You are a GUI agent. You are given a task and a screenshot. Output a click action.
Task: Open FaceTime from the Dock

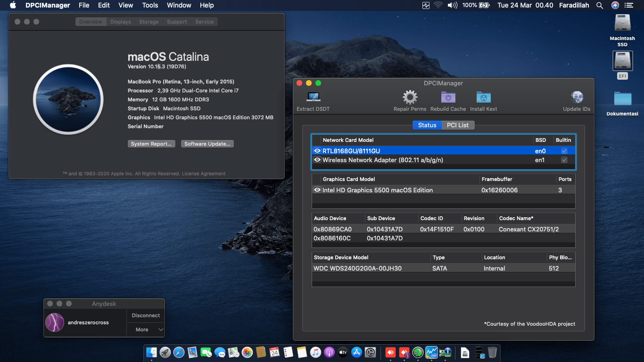206,352
